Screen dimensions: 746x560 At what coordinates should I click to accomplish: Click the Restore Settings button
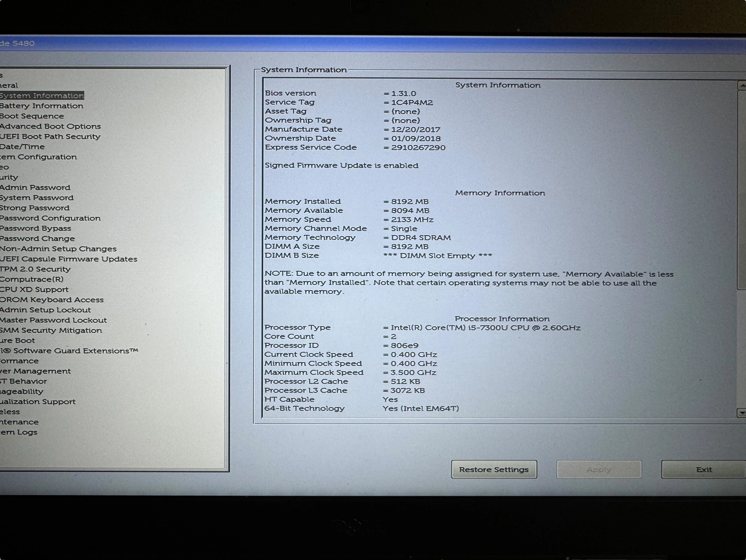[494, 469]
